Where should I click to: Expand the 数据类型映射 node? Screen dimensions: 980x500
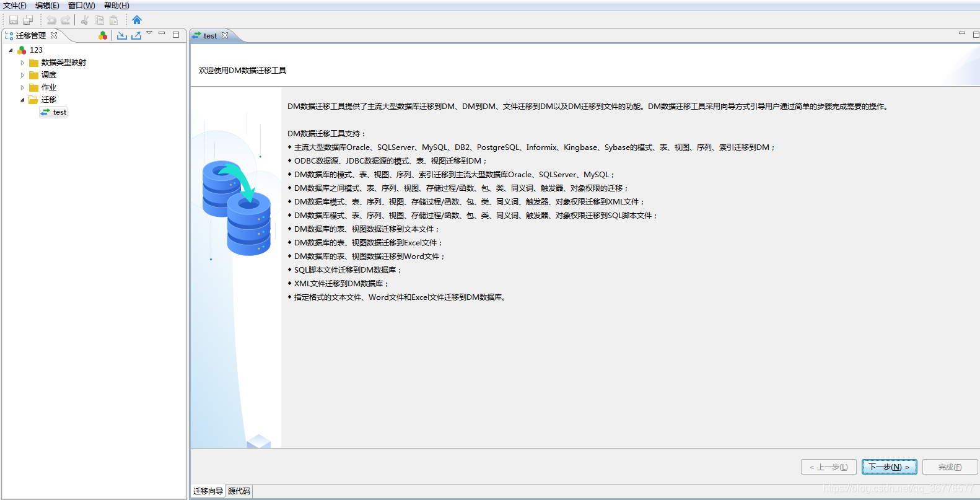click(23, 63)
